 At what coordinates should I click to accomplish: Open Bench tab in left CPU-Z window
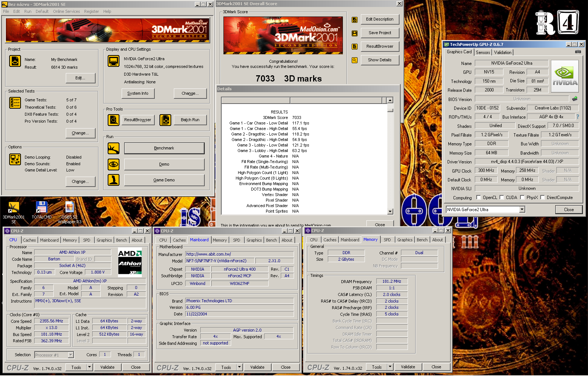click(121, 240)
